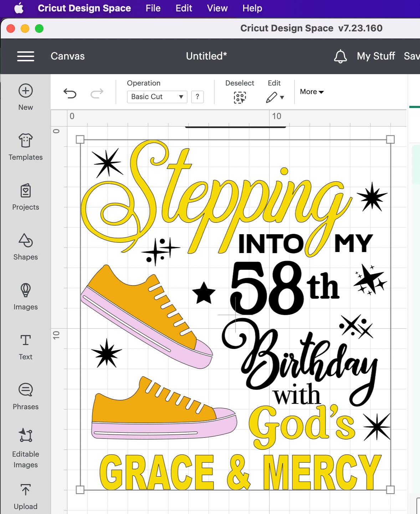Click the yellow GRACE & MERCY text
This screenshot has width=420, height=514.
click(240, 472)
